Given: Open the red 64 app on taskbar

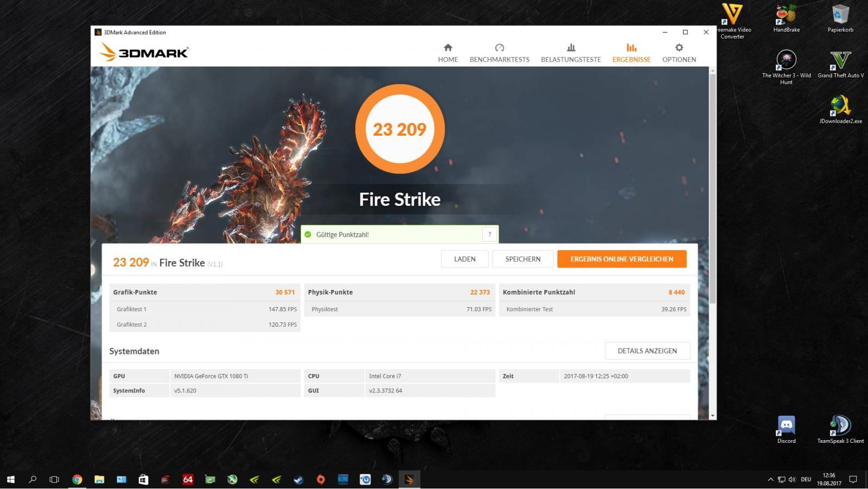Looking at the screenshot, I should 188,479.
